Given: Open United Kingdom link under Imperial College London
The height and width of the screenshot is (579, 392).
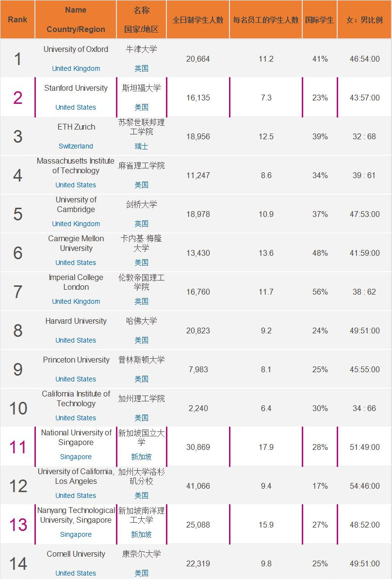Looking at the screenshot, I should click(x=76, y=301).
